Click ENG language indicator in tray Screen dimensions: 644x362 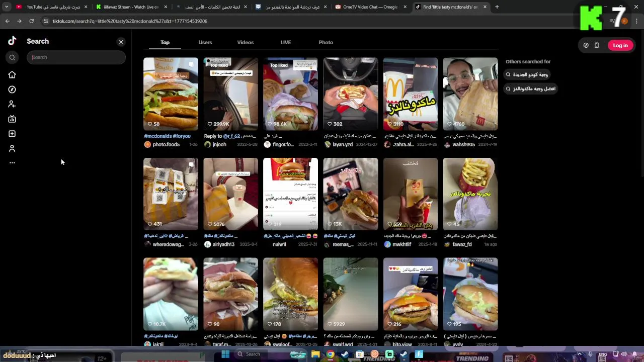(603, 354)
